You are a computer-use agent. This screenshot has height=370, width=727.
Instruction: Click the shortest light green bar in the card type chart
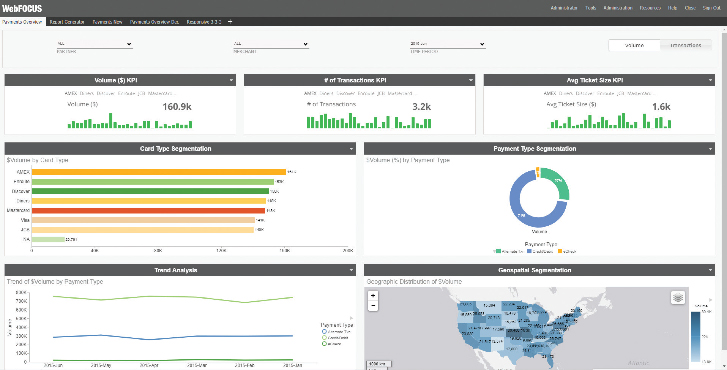pos(48,239)
